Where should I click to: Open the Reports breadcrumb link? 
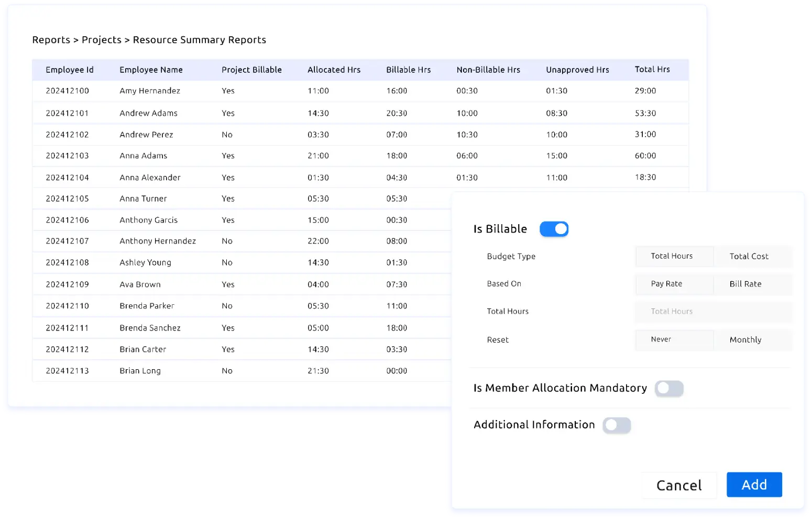click(51, 39)
